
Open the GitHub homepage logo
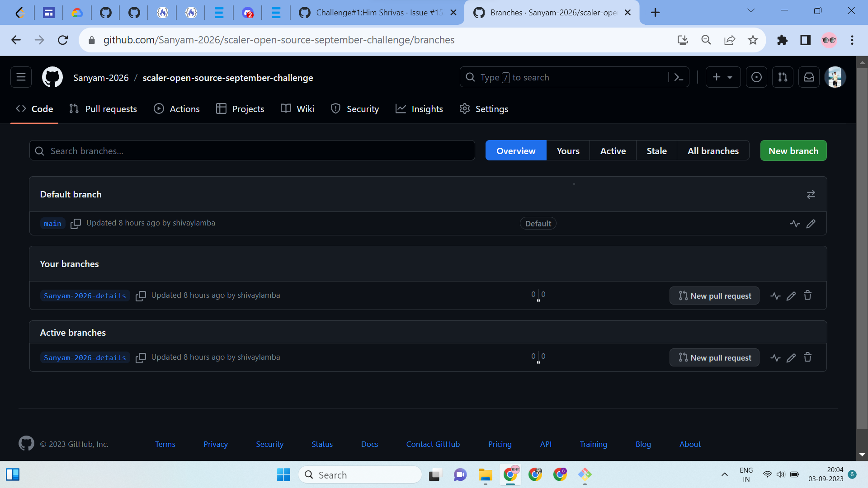(x=52, y=77)
